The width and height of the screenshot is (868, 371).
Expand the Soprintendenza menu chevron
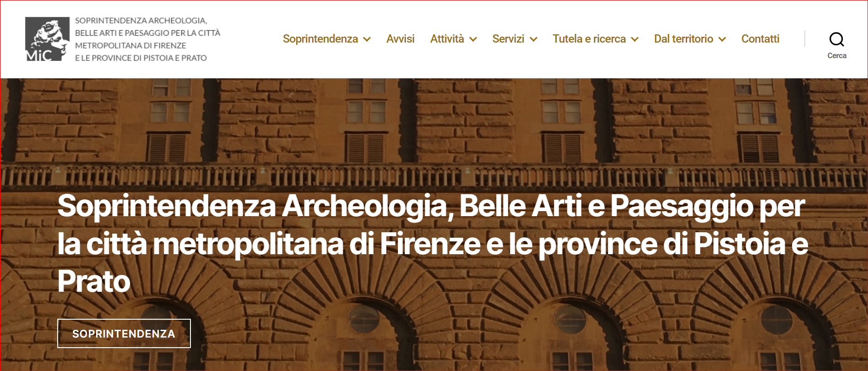pos(367,39)
